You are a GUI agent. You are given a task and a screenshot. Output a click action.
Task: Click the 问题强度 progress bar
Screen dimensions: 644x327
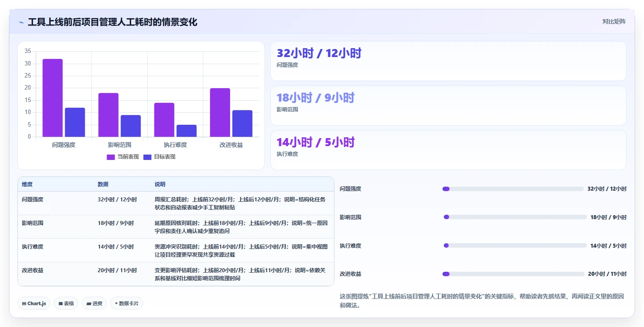click(513, 189)
